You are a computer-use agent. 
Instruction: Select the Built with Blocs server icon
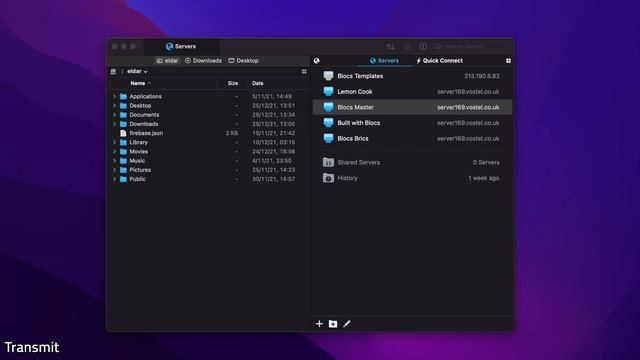(x=328, y=122)
